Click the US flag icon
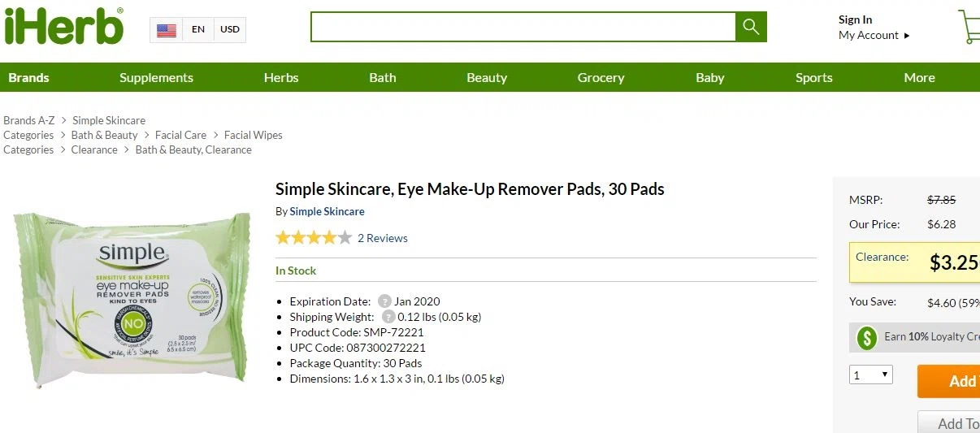The height and width of the screenshot is (433, 980). [x=167, y=30]
